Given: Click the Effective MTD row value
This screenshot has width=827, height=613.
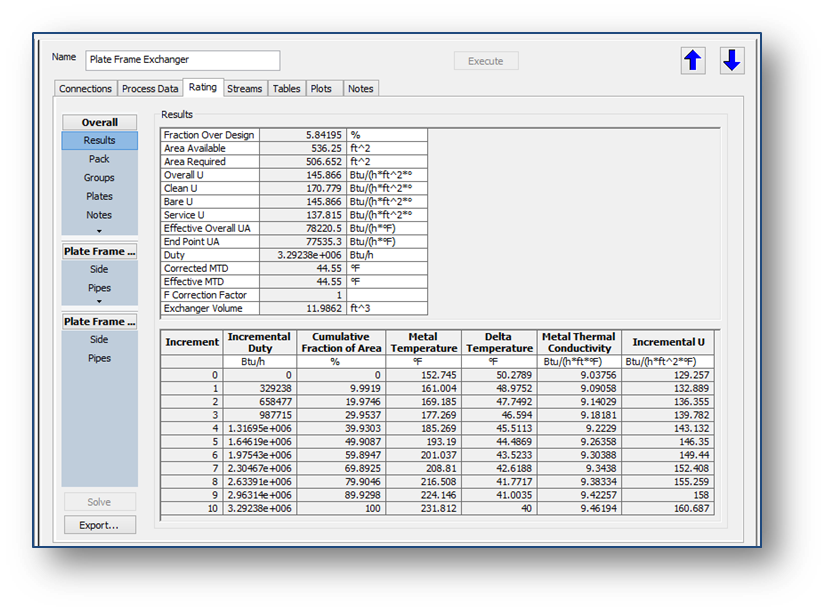Looking at the screenshot, I should (303, 282).
